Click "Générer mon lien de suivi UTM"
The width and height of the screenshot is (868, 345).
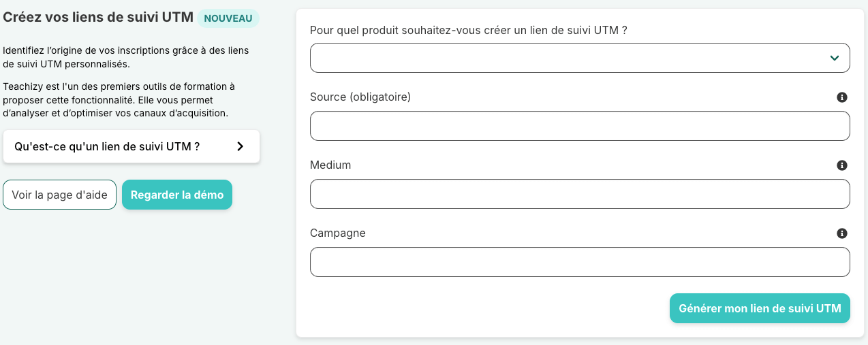click(760, 308)
